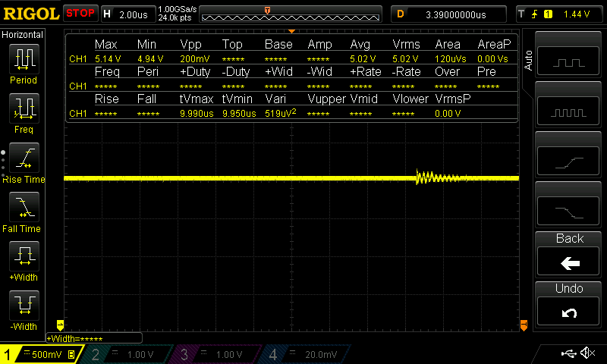Screen dimensions: 607x364
Task: Click the Over column header
Action: (447, 72)
